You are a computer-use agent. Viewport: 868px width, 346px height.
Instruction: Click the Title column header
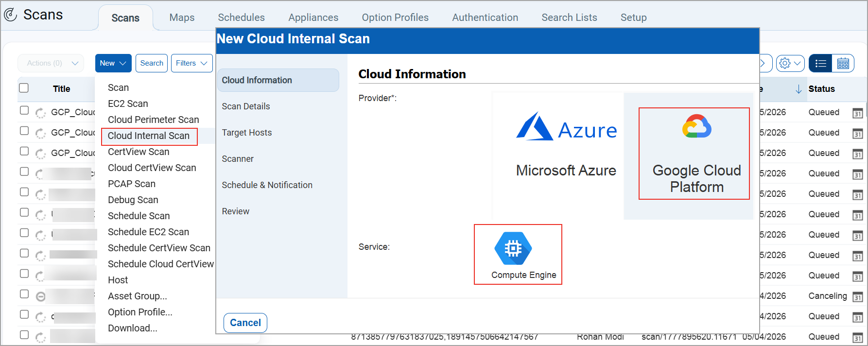[x=61, y=89]
